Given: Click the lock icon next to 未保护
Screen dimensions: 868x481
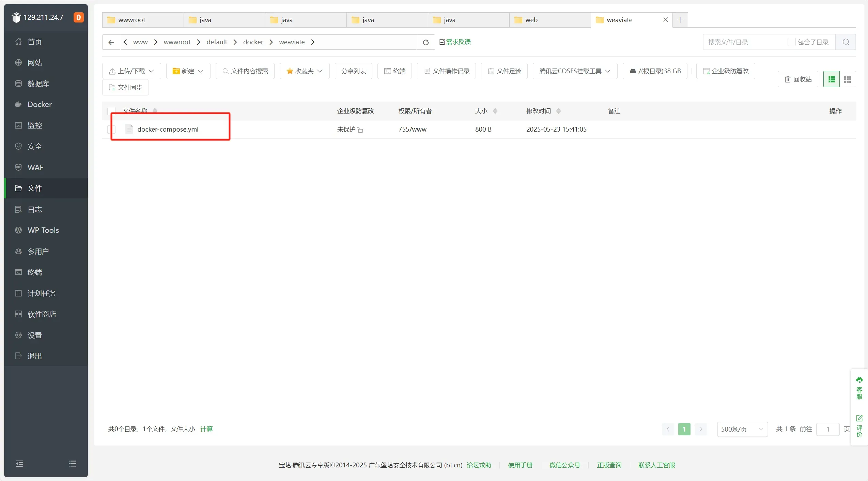Looking at the screenshot, I should pos(360,130).
